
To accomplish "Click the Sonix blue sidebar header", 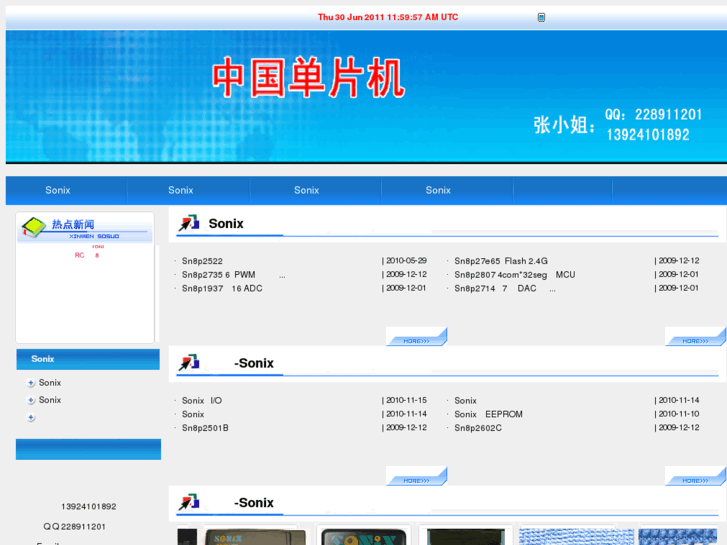I will 88,359.
